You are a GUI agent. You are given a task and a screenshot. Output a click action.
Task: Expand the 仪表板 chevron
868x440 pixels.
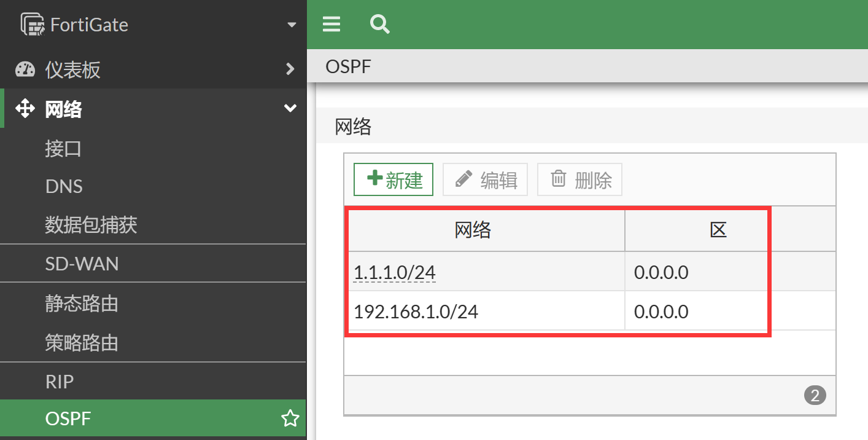290,69
